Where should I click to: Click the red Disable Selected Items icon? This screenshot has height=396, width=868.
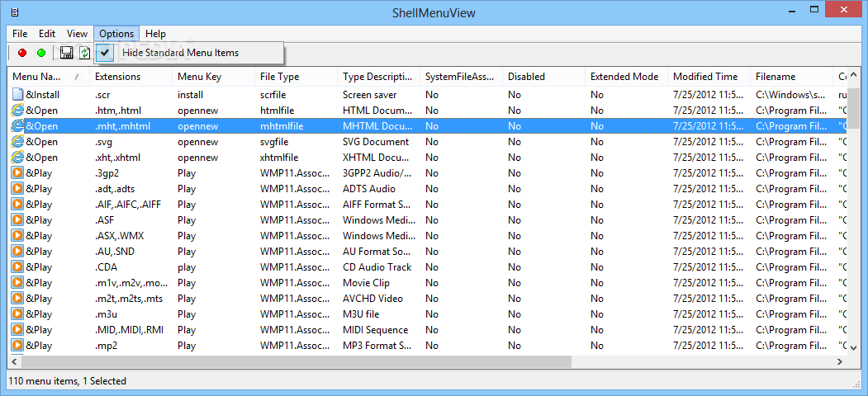pyautogui.click(x=22, y=53)
